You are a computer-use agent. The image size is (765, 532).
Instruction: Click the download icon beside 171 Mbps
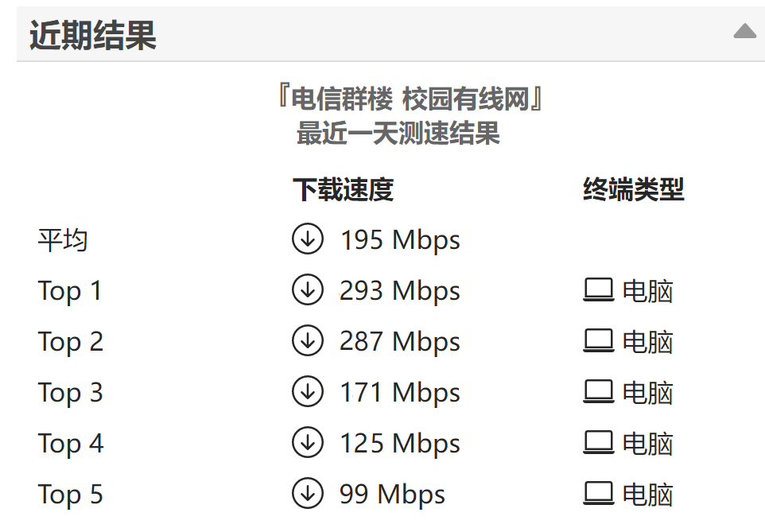(x=308, y=391)
